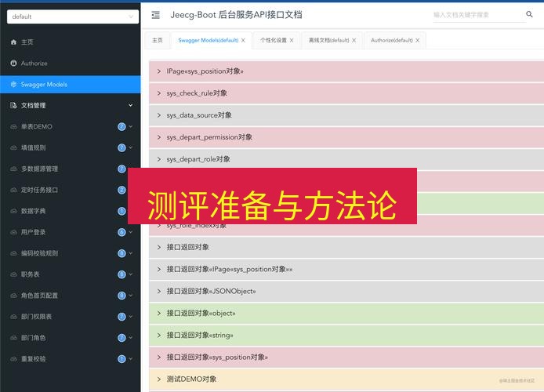Expand 接口返回对象«JSONObject» model

pyautogui.click(x=346, y=292)
